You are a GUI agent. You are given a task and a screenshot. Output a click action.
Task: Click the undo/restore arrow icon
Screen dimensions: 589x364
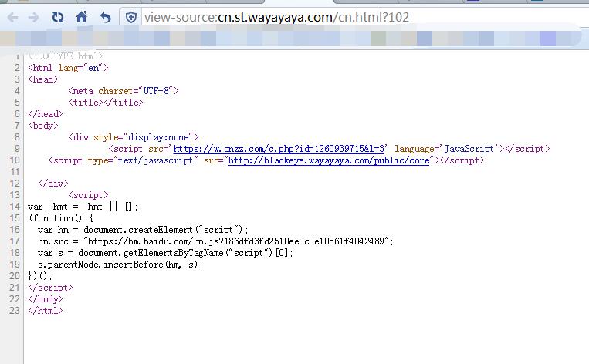(106, 17)
